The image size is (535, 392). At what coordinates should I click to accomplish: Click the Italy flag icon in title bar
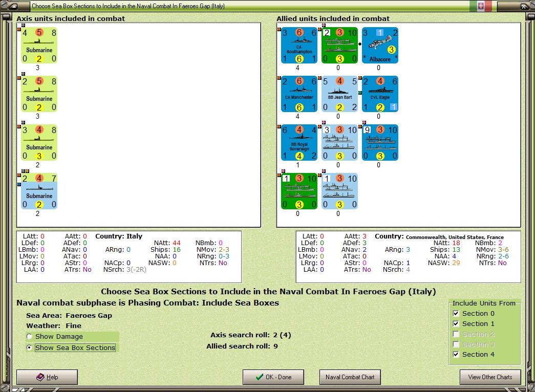click(x=480, y=6)
